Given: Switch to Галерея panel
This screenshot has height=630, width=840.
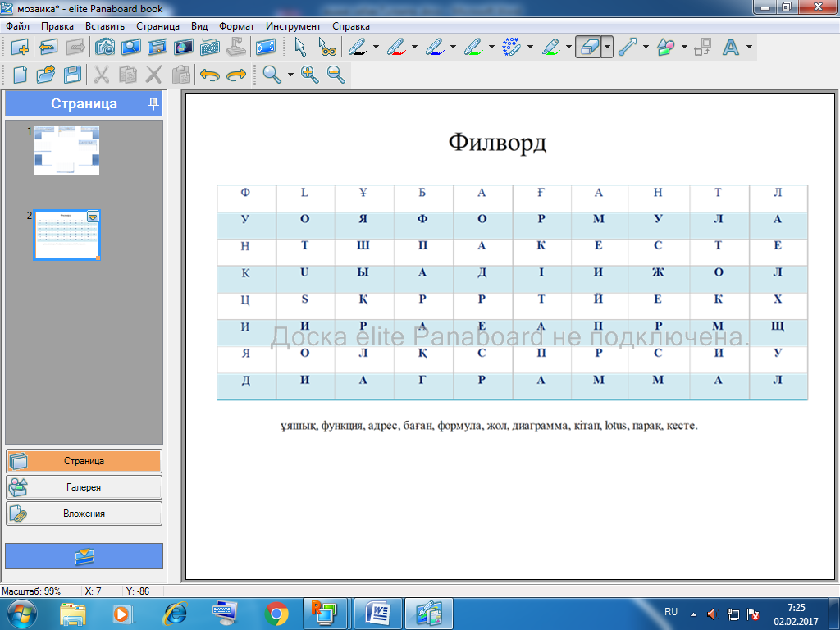Looking at the screenshot, I should pos(84,487).
